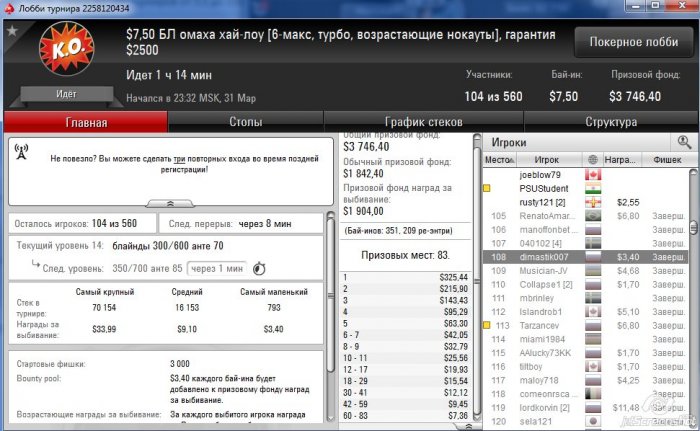Collapse the re-entry message panel
This screenshot has width=700, height=431.
(x=170, y=203)
